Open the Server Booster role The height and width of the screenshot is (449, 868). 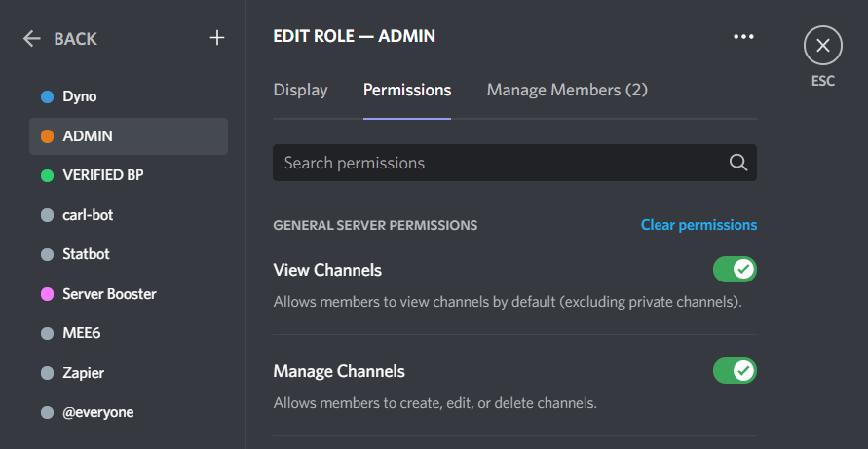click(x=109, y=294)
